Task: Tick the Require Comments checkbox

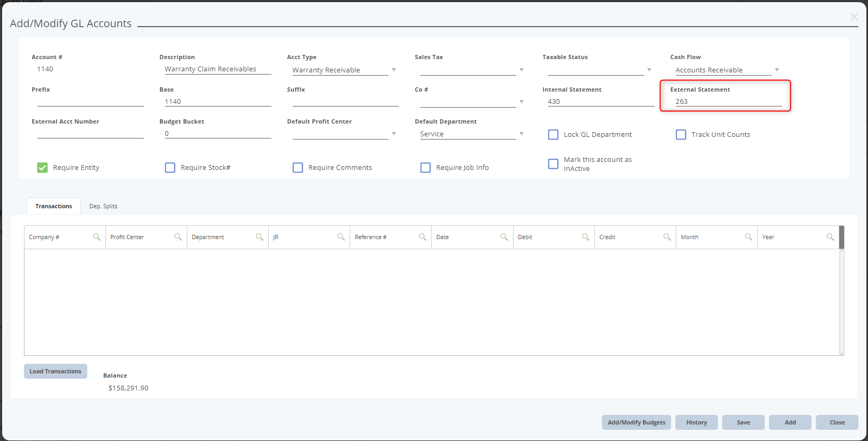Action: pos(298,168)
